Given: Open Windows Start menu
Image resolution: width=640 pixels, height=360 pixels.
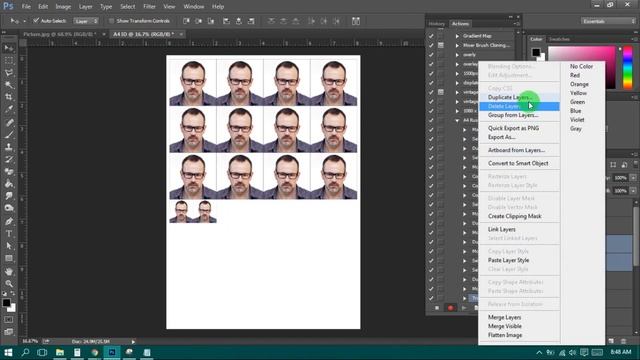Looking at the screenshot, I should coord(8,352).
